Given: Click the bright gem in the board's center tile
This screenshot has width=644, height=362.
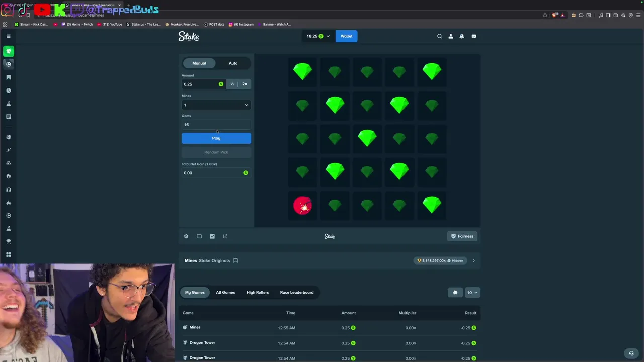Looking at the screenshot, I should (367, 138).
